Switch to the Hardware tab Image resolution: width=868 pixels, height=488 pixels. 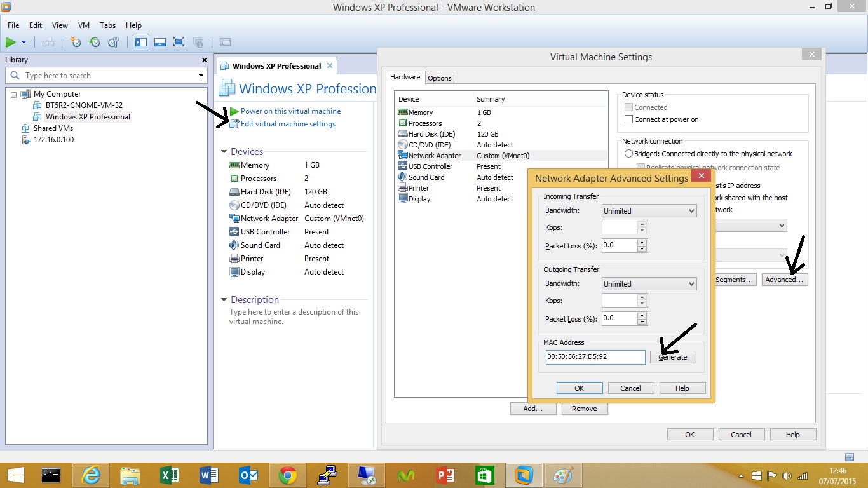(405, 77)
